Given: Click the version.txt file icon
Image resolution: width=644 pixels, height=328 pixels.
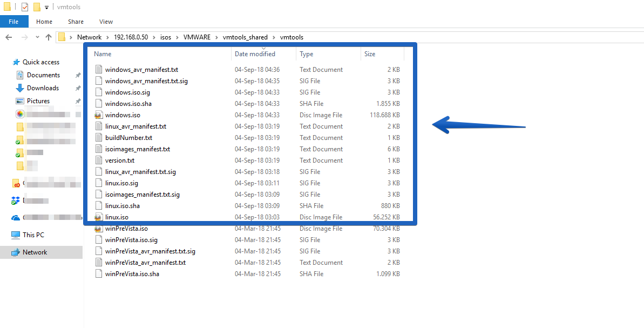Looking at the screenshot, I should pos(98,160).
